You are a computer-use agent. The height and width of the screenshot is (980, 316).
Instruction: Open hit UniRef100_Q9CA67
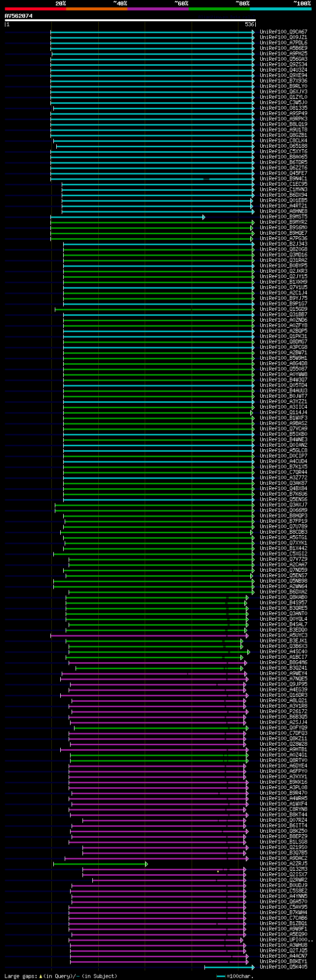pyautogui.click(x=283, y=32)
